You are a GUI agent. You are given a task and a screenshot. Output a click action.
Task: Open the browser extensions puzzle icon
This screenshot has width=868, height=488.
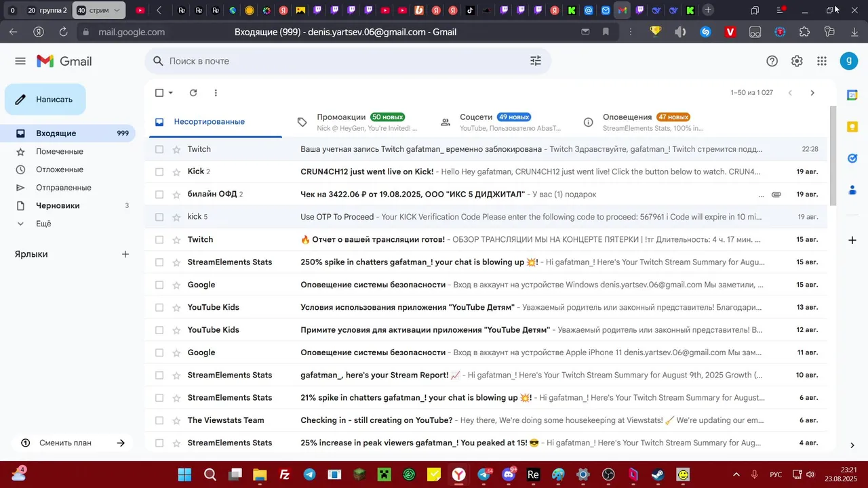(x=805, y=32)
